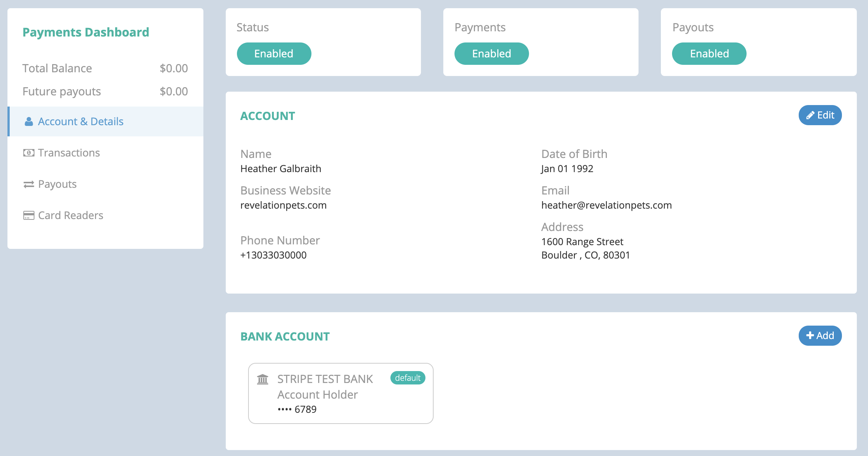
Task: Click the pencil icon on Edit
Action: point(810,115)
